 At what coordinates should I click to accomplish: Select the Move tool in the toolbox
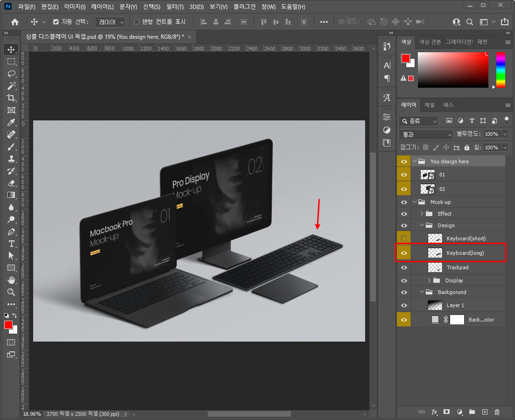(11, 49)
